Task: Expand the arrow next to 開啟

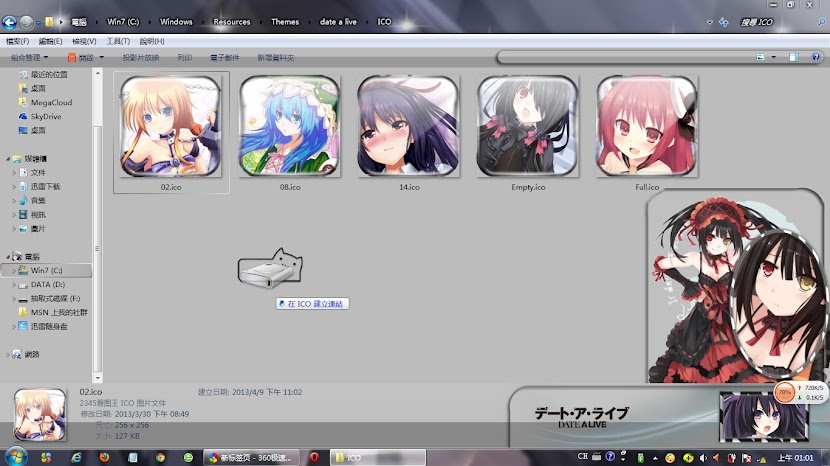Action: [102, 57]
